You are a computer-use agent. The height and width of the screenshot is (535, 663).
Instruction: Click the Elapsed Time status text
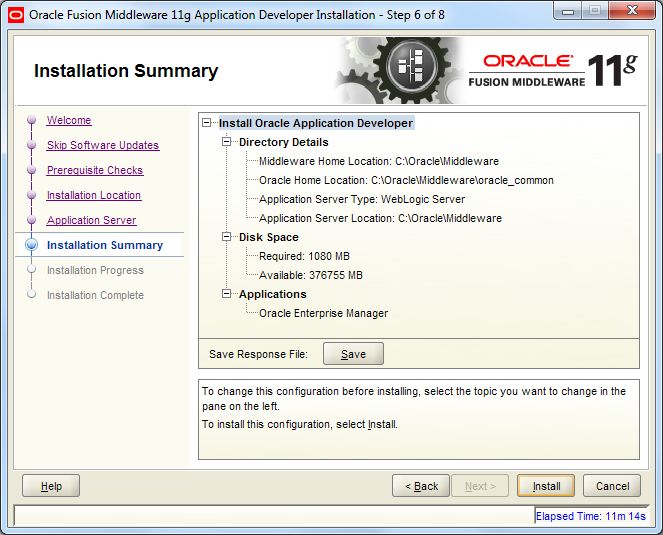(x=591, y=516)
